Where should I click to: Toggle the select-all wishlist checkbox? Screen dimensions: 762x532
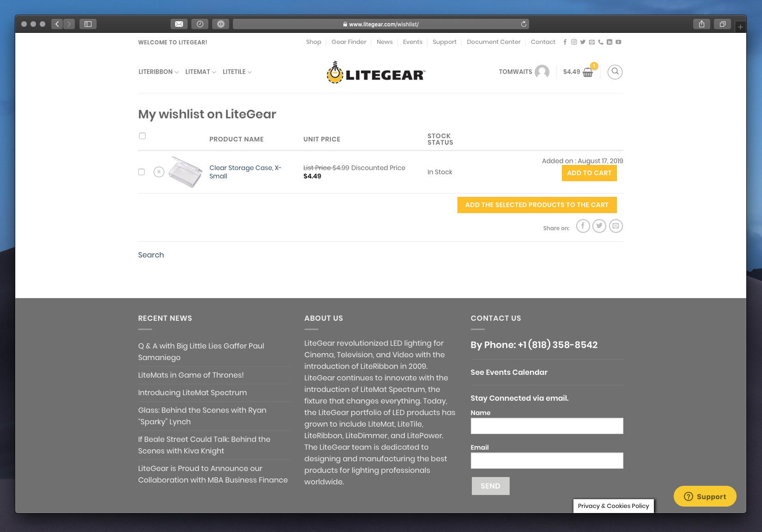pyautogui.click(x=142, y=136)
